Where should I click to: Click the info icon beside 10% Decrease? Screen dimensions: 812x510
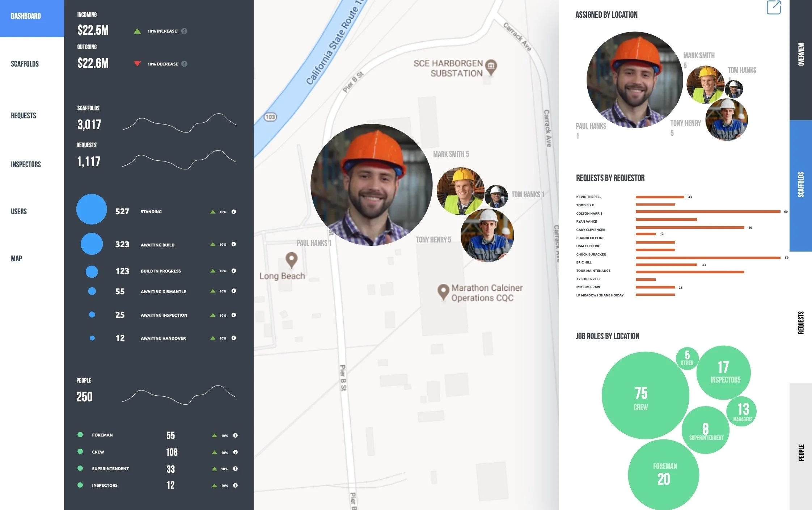tap(184, 64)
